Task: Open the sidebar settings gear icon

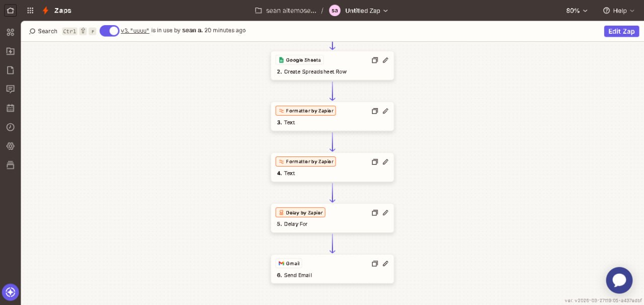Action: coord(10,146)
